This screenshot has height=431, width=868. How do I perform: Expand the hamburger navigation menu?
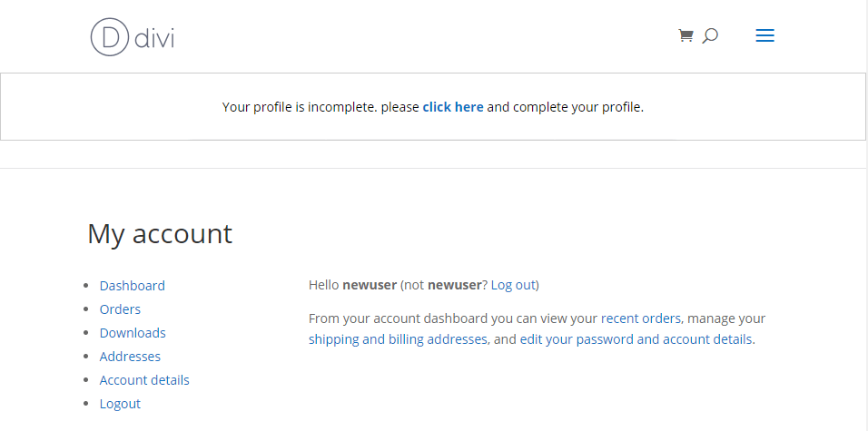pyautogui.click(x=764, y=36)
